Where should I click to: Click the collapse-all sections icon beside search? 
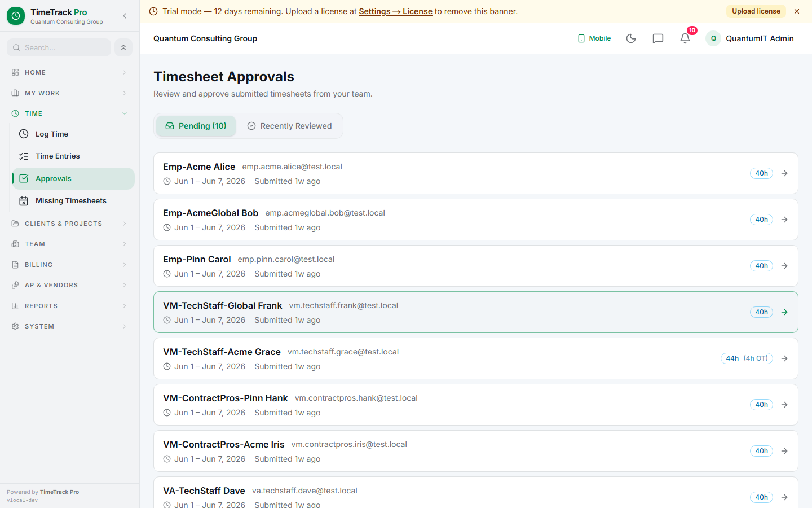pos(123,47)
